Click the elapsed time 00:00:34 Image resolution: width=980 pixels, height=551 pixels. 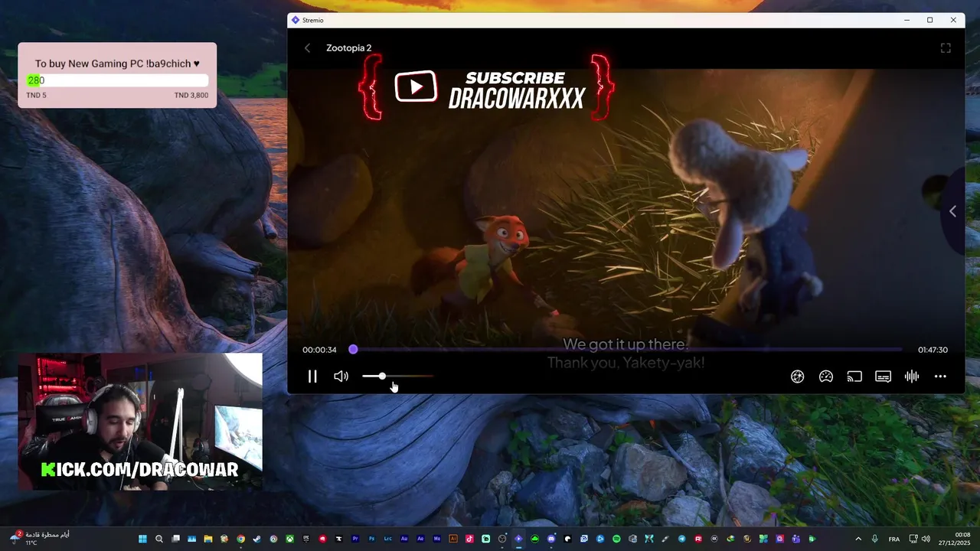[319, 350]
